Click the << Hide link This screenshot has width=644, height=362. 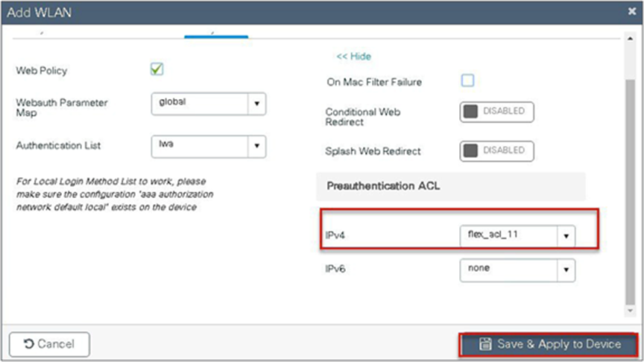click(353, 57)
